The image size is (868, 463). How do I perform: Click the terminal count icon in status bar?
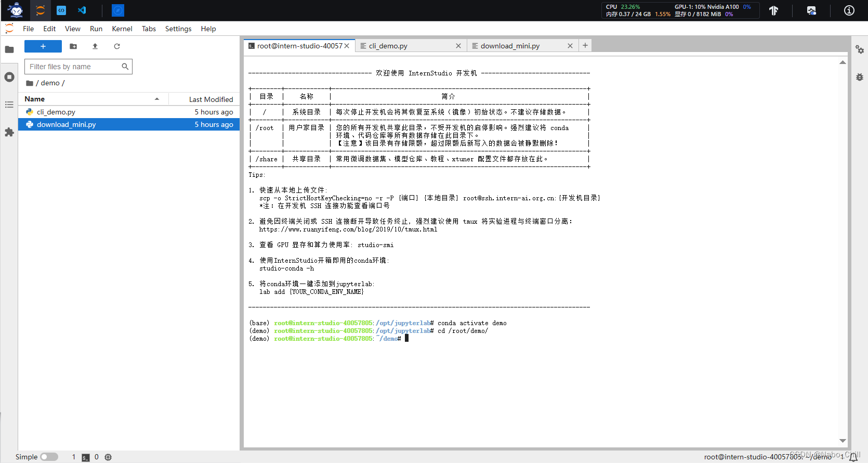(x=86, y=457)
